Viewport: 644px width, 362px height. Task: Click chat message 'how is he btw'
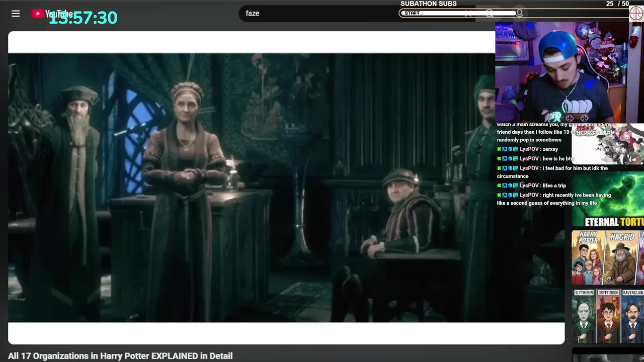coord(536,159)
